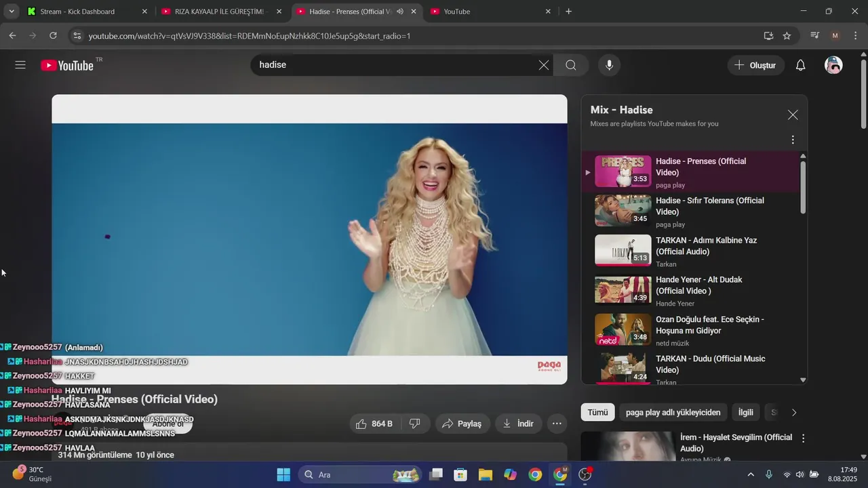Start voice search with microphone
Image resolution: width=868 pixels, height=488 pixels.
(609, 65)
